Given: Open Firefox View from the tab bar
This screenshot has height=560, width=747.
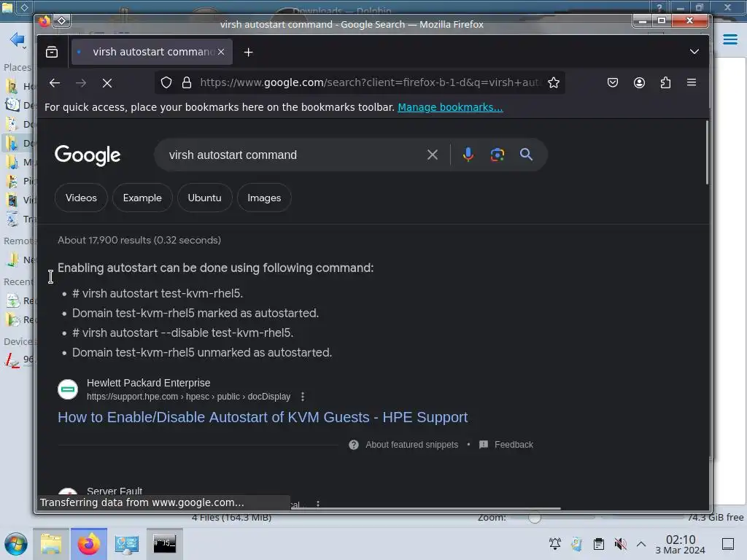Looking at the screenshot, I should [52, 52].
